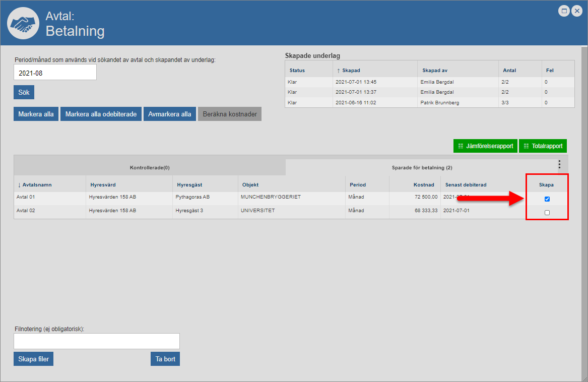The width and height of the screenshot is (588, 382).
Task: Uncheck Skapa checkbox for Avtal 01
Action: tap(547, 199)
